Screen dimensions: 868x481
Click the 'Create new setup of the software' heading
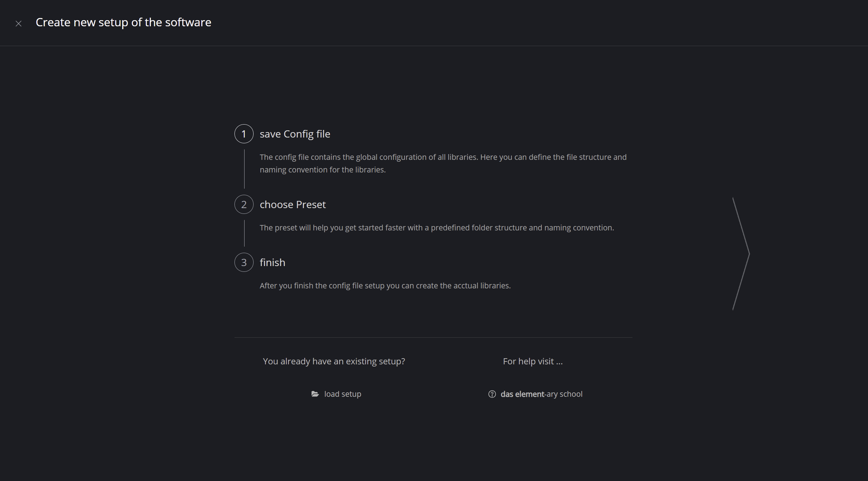pyautogui.click(x=123, y=22)
